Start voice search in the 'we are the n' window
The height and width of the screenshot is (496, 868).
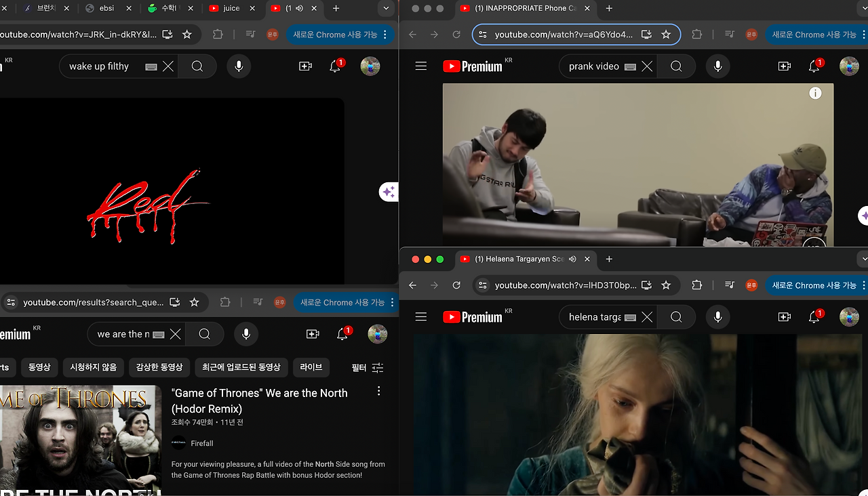click(246, 334)
